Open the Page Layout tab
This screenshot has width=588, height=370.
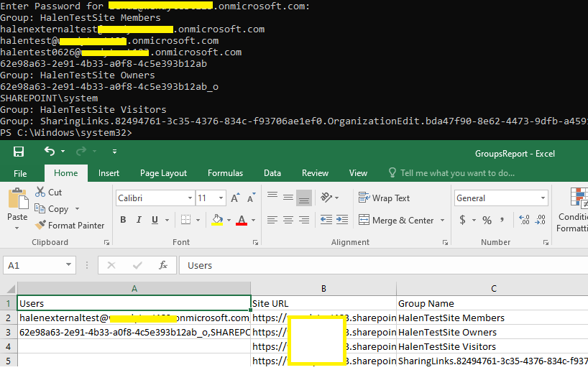163,173
